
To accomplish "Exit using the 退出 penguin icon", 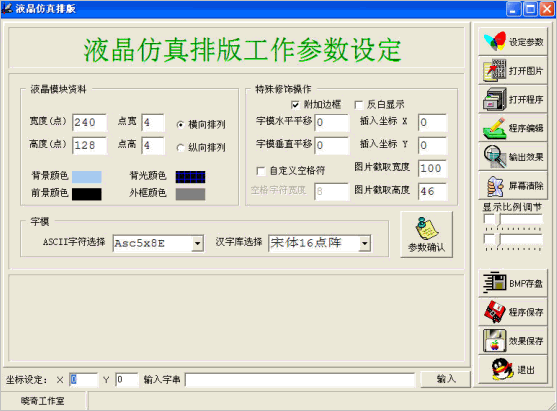I will tap(513, 369).
